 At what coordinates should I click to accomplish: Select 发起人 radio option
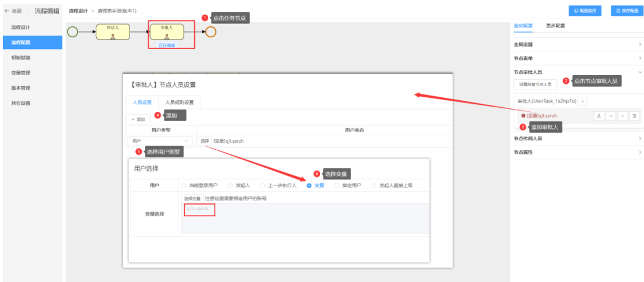(x=230, y=185)
